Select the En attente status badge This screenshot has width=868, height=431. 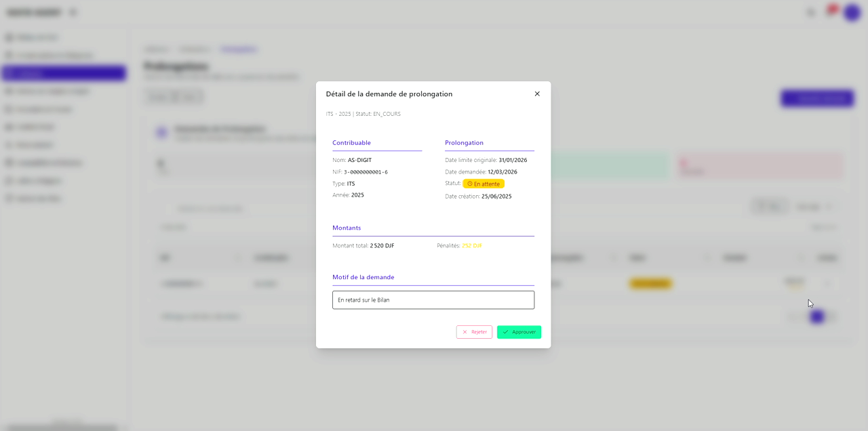pos(484,184)
